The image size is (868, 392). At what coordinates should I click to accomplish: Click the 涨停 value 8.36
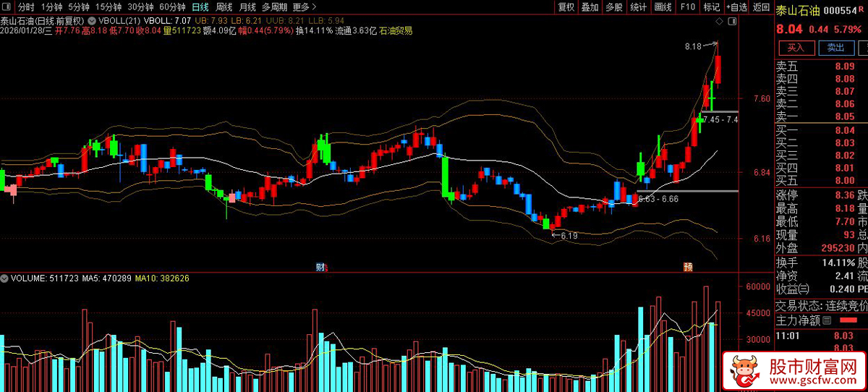point(844,195)
